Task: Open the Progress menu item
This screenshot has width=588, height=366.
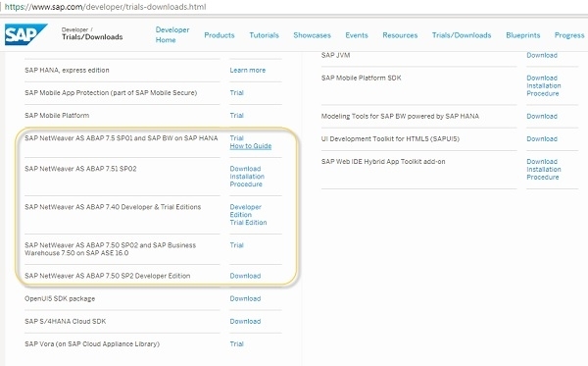Action: coord(569,35)
